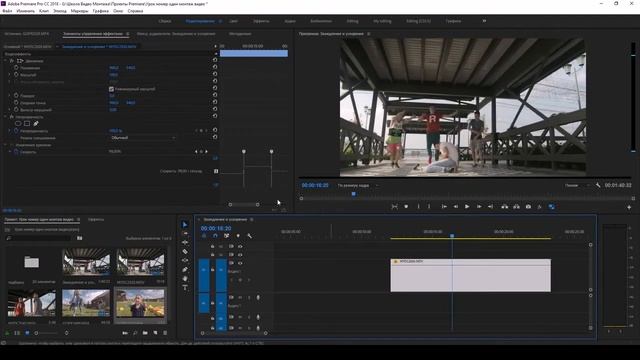Collapse the Time Remapping section

click(6, 145)
